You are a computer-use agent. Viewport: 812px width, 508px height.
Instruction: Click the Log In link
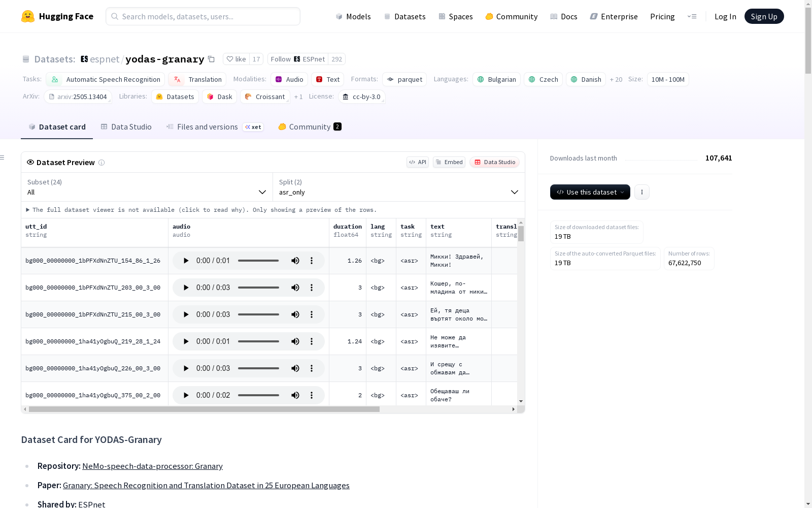pyautogui.click(x=725, y=16)
